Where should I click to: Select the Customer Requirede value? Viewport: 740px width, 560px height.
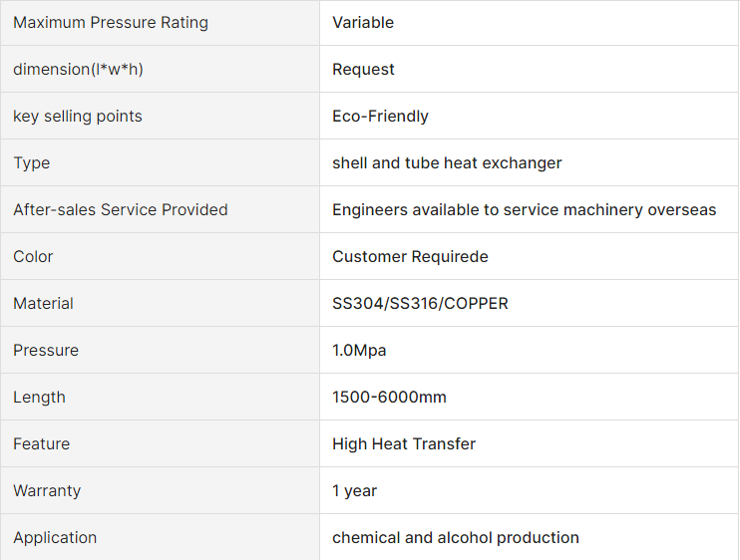(410, 256)
